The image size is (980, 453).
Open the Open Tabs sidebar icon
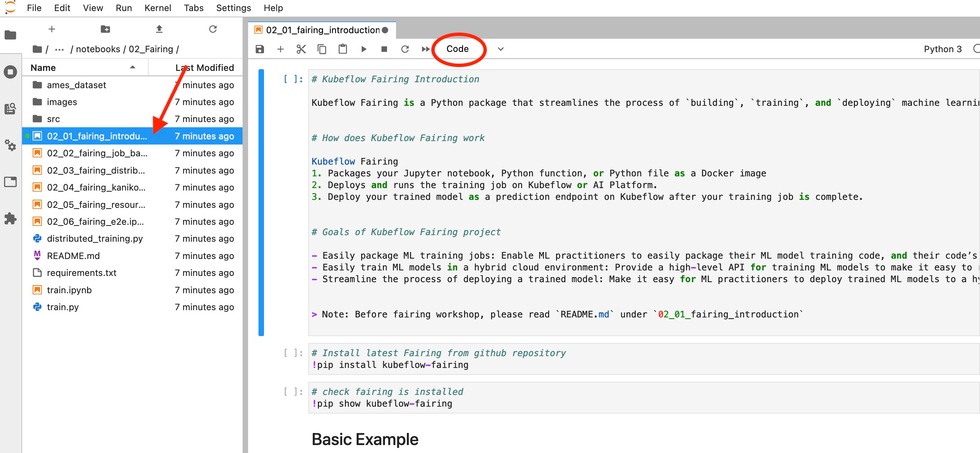click(x=10, y=182)
